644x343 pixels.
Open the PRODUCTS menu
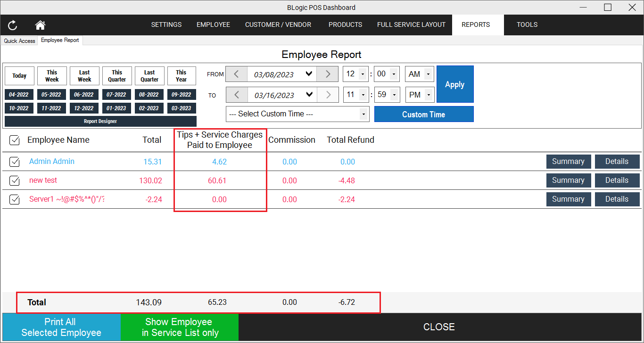[x=345, y=24]
